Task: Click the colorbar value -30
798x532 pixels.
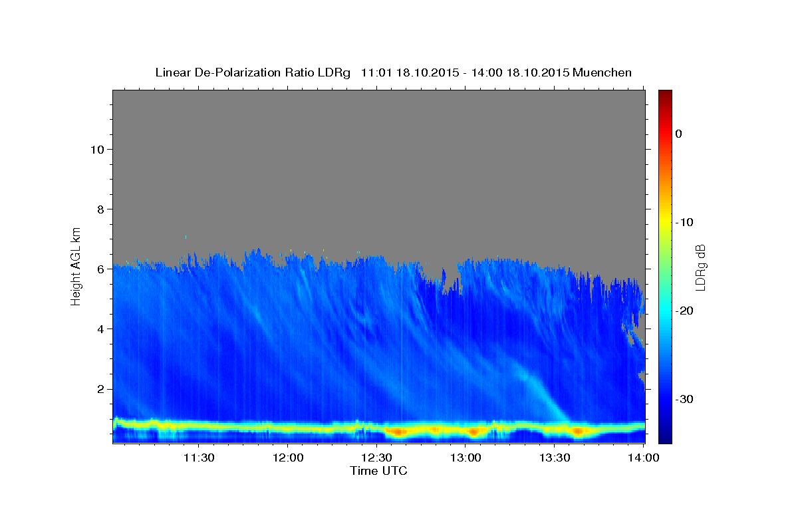Action: point(685,400)
